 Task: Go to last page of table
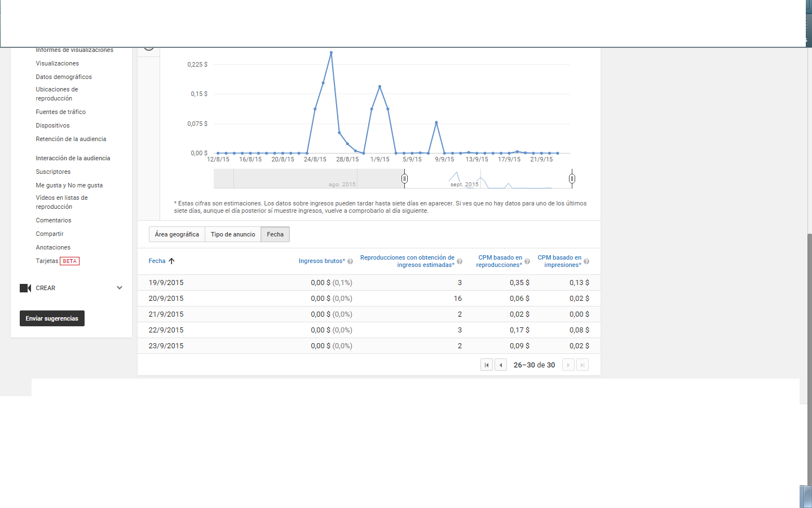[x=582, y=365]
